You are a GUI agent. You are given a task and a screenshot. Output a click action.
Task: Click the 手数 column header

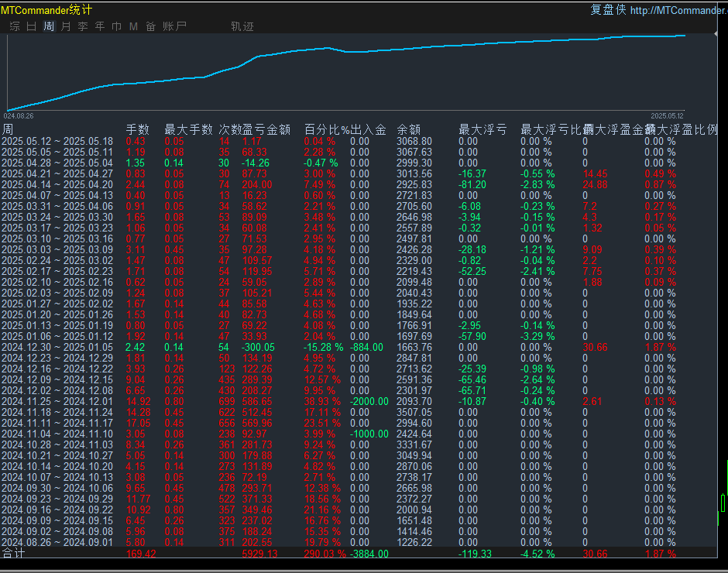pos(137,129)
